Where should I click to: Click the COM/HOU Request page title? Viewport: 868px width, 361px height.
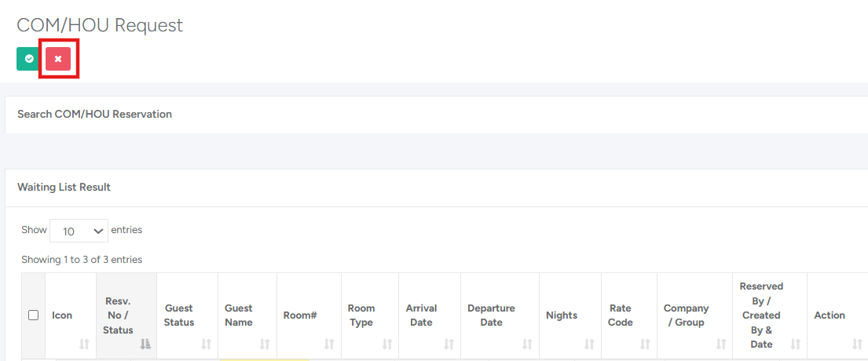100,25
